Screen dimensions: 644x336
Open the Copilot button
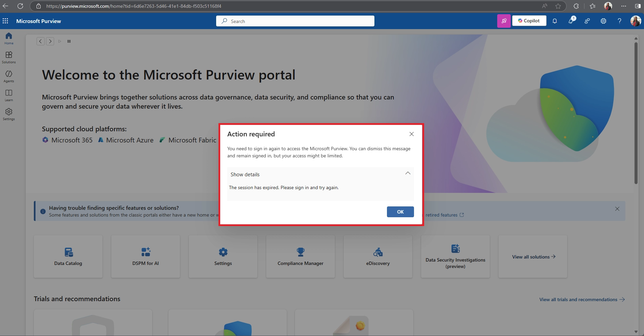tap(529, 21)
